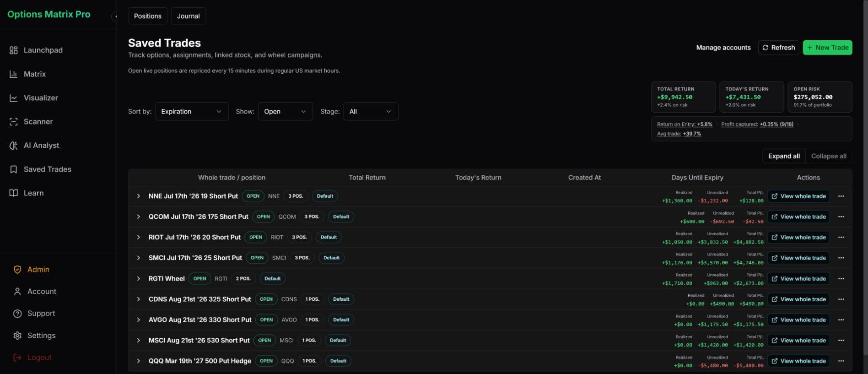This screenshot has width=868, height=374.
Task: Click Manage accounts
Action: click(x=723, y=48)
